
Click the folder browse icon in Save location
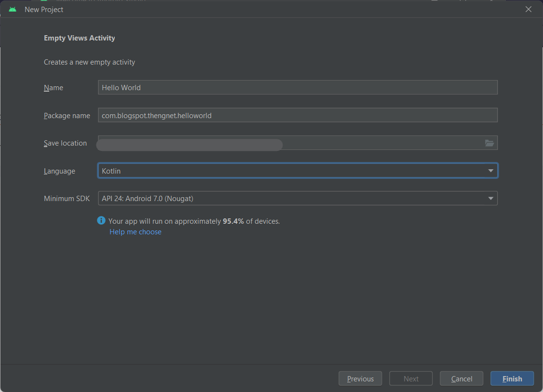[489, 143]
